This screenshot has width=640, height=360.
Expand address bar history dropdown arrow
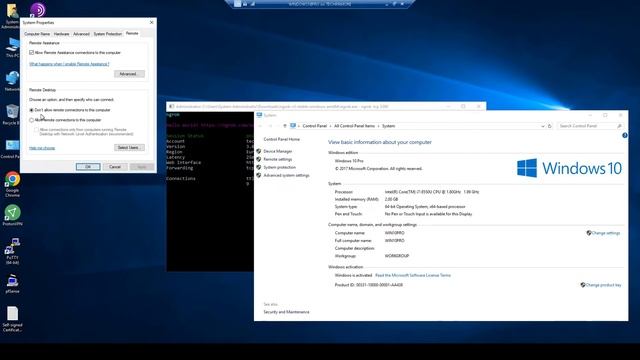542,126
